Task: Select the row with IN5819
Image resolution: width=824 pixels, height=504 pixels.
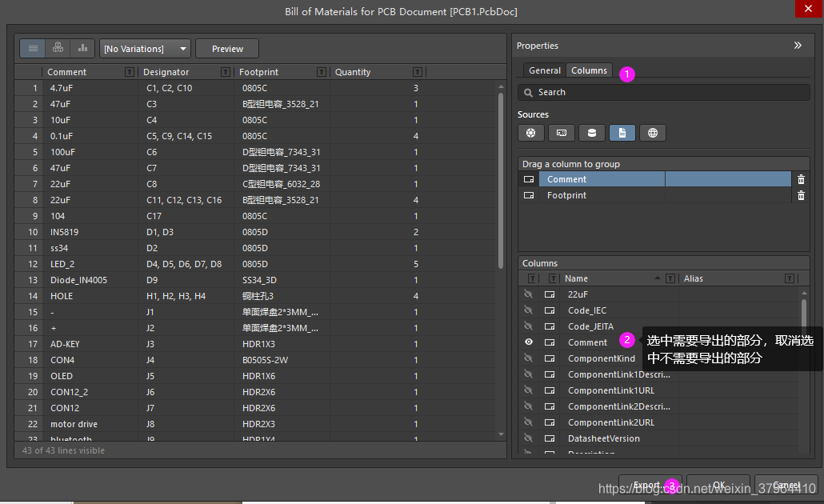Action: pyautogui.click(x=255, y=232)
